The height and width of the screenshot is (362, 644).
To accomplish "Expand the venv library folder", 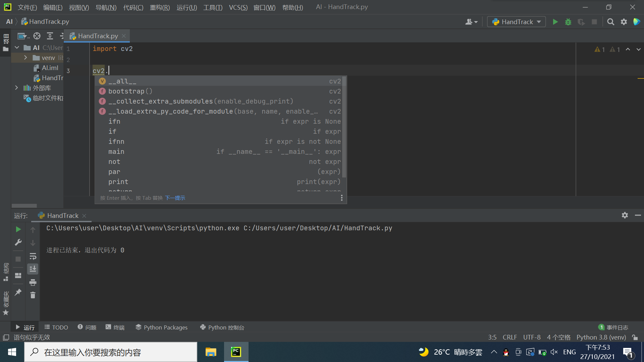I will pyautogui.click(x=25, y=57).
